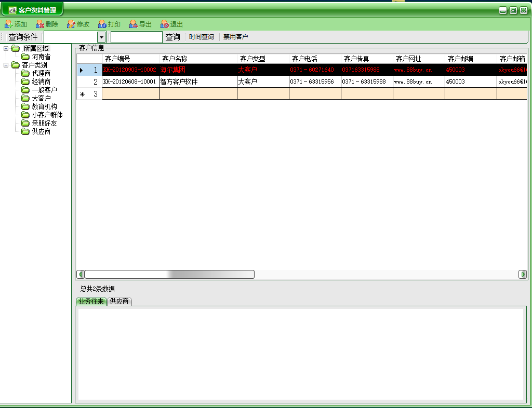The width and height of the screenshot is (532, 408).
Task: Click the 禁用客户 button
Action: pos(235,37)
